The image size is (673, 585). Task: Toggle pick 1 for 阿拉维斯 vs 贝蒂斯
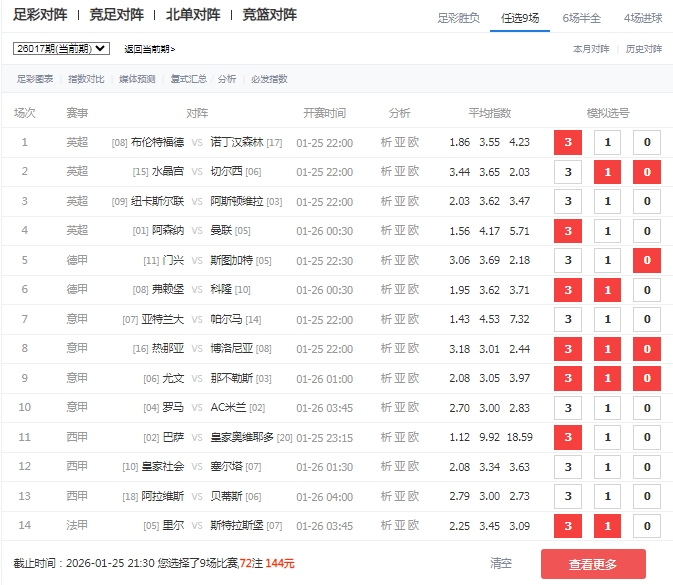coord(607,496)
